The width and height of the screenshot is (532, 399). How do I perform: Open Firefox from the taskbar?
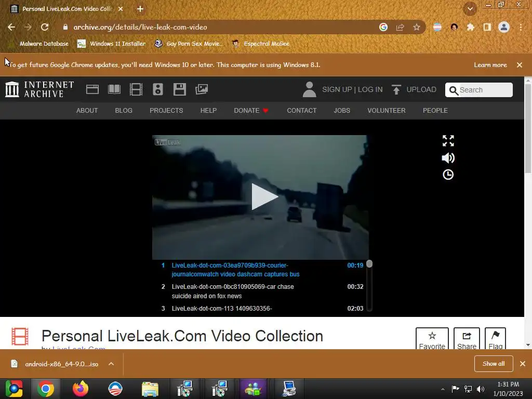(x=81, y=389)
